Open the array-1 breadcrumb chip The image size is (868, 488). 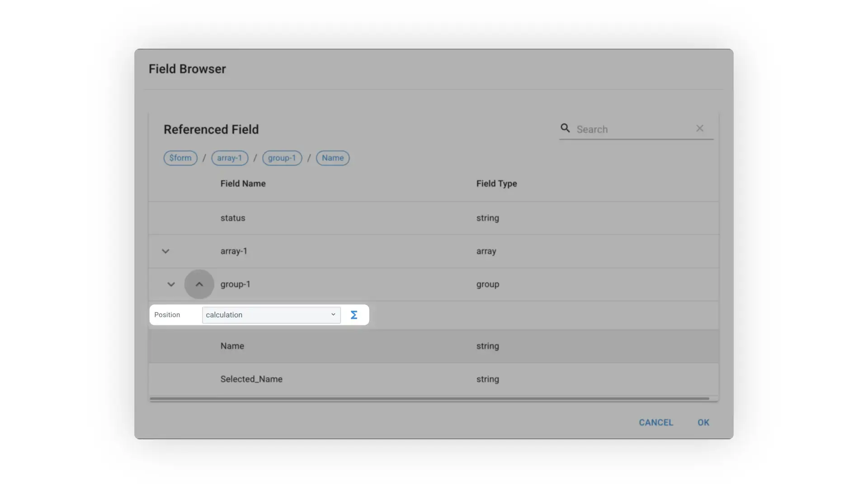(x=229, y=158)
